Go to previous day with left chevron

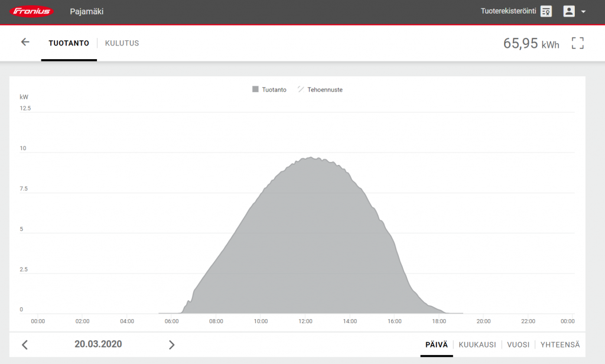coord(25,345)
